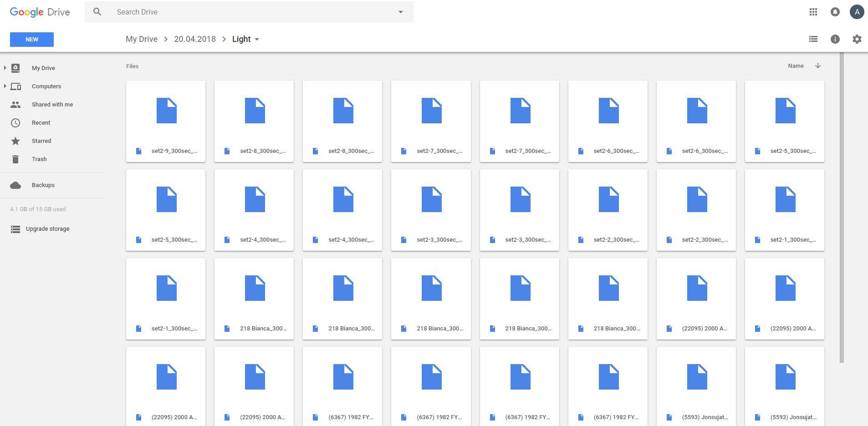The width and height of the screenshot is (868, 426).
Task: Open search options dropdown arrow
Action: point(400,12)
